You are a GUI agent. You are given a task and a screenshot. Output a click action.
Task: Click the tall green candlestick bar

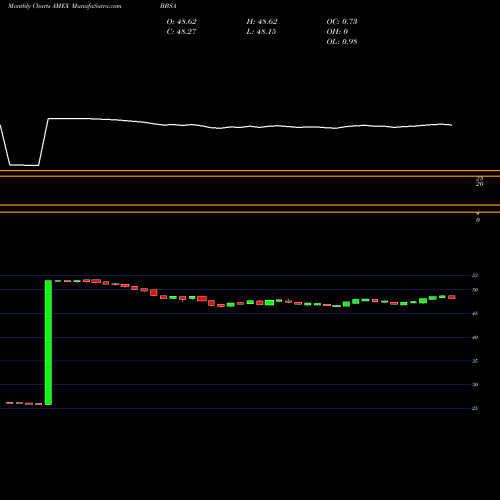[x=48, y=343]
